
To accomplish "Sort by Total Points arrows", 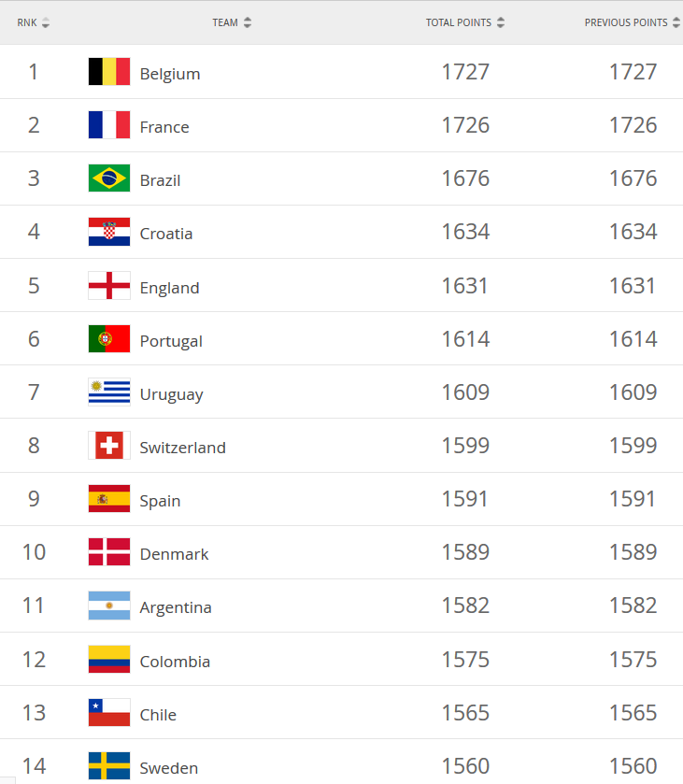I will click(501, 22).
